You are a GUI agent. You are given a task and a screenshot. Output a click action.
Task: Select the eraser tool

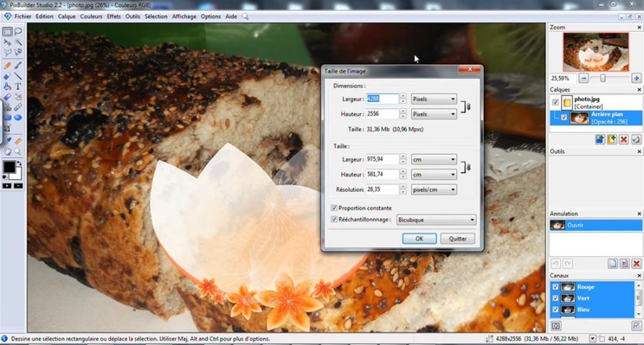point(7,76)
